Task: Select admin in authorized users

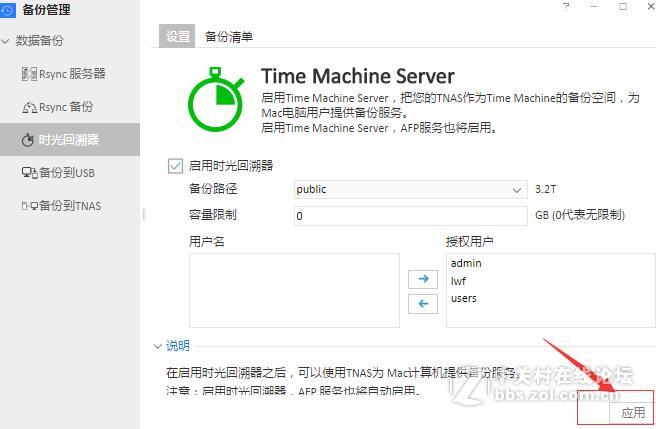Action: click(466, 263)
